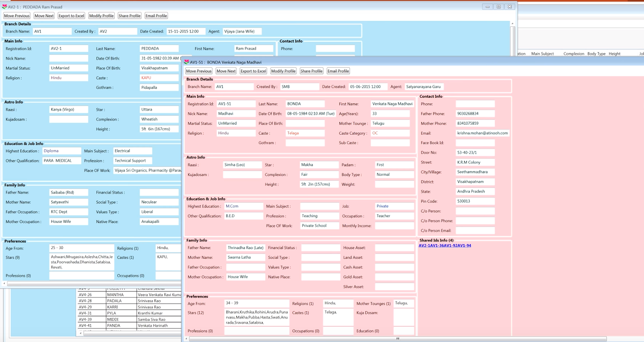Select the AV4-28 PADALA row in background list
Screen dimensions: 644x342
129,301
